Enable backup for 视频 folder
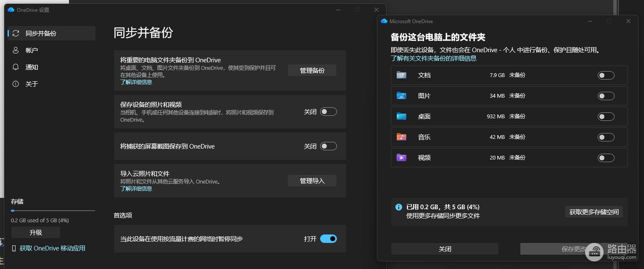 tap(606, 158)
